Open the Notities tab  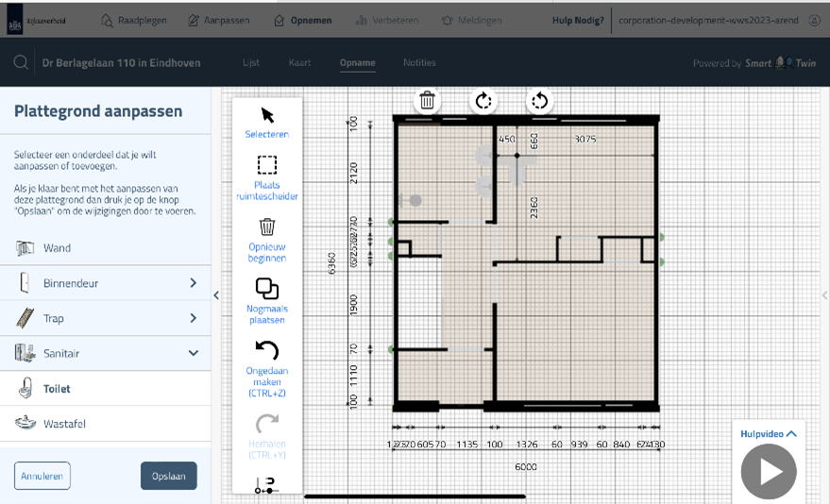(x=419, y=63)
